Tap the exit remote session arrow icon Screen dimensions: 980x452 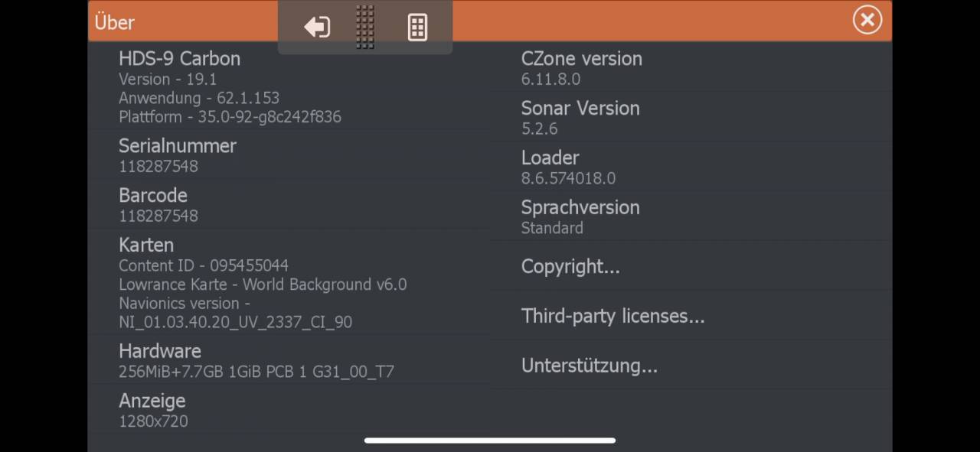tap(317, 28)
